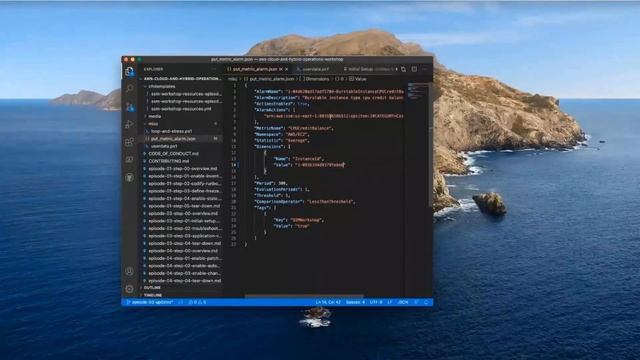Open episode-04-step-01-enable-patch file
The image size is (640, 360).
coord(184,258)
